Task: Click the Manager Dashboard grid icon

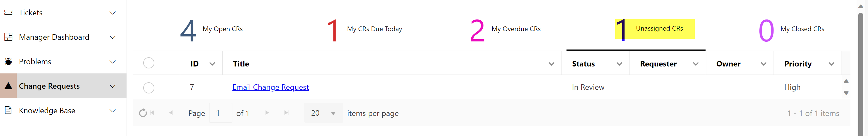Action: click(x=8, y=37)
